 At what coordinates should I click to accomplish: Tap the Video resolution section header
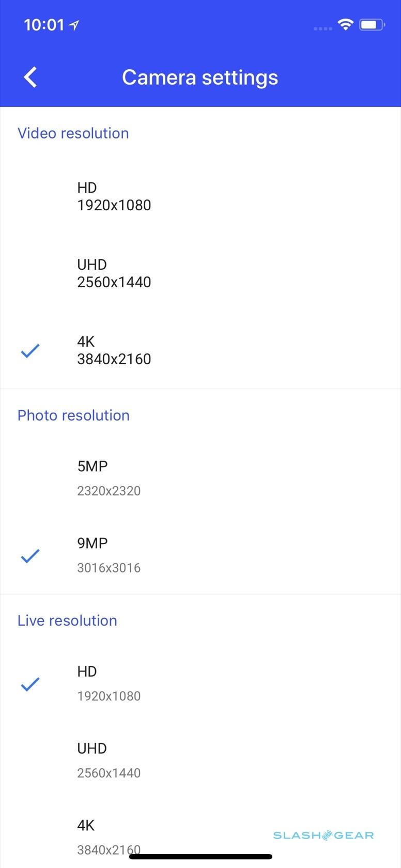pyautogui.click(x=73, y=133)
